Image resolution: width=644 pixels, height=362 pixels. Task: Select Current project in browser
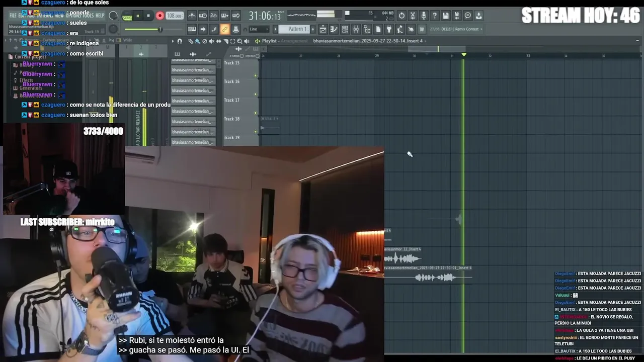[30, 57]
